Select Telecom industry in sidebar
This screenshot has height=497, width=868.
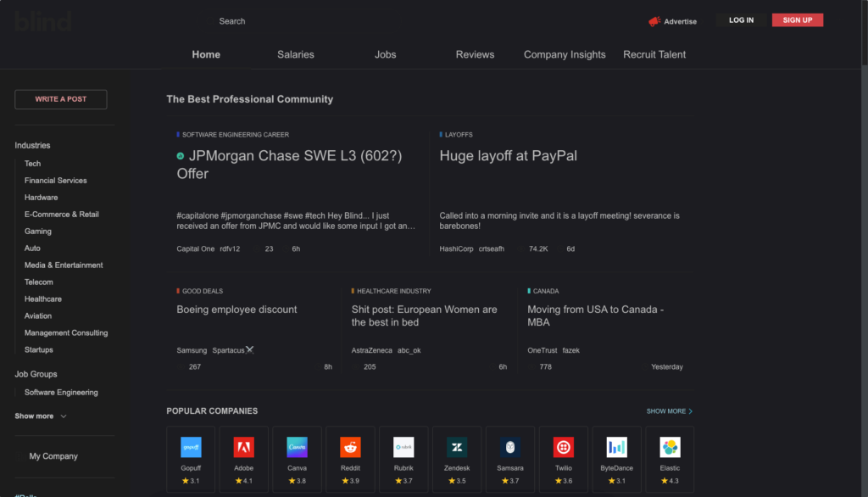pos(39,282)
